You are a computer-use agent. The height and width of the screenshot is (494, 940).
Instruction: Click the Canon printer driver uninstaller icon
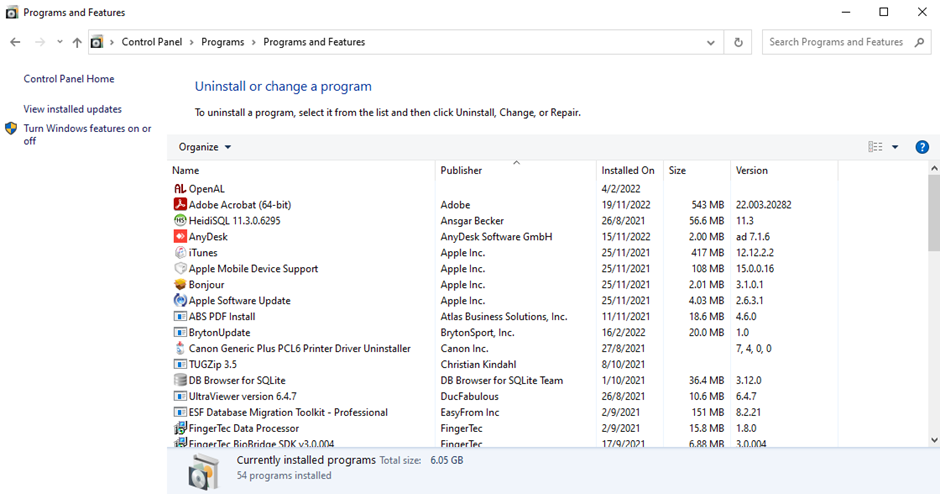point(180,348)
